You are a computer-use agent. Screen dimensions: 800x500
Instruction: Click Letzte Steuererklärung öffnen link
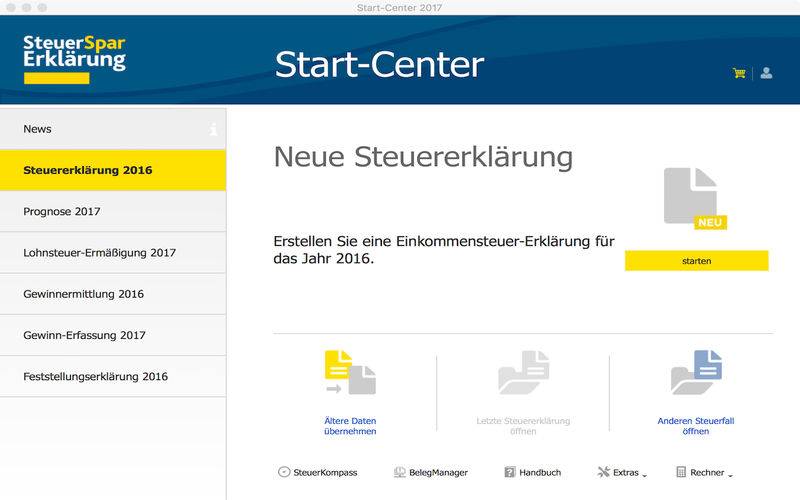523,426
